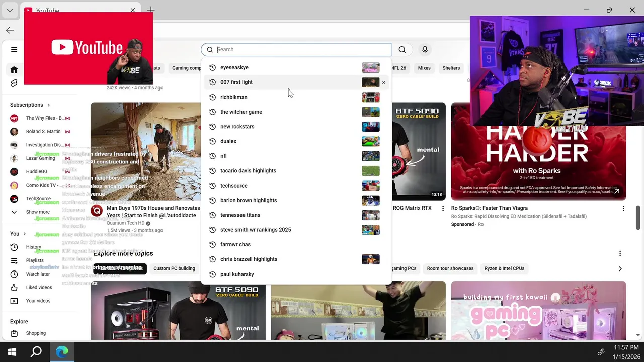The height and width of the screenshot is (362, 644).
Task: Expand the Subscriptions section chevron
Action: pos(49,105)
